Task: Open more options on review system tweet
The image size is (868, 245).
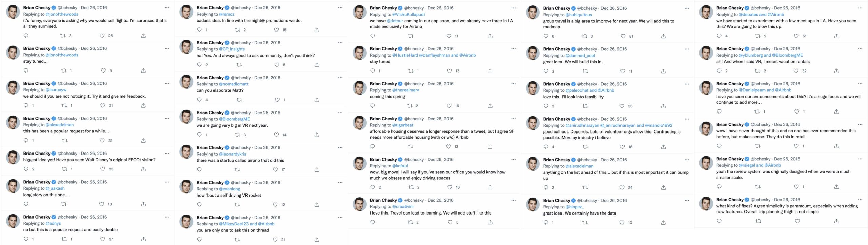Action: [x=860, y=159]
